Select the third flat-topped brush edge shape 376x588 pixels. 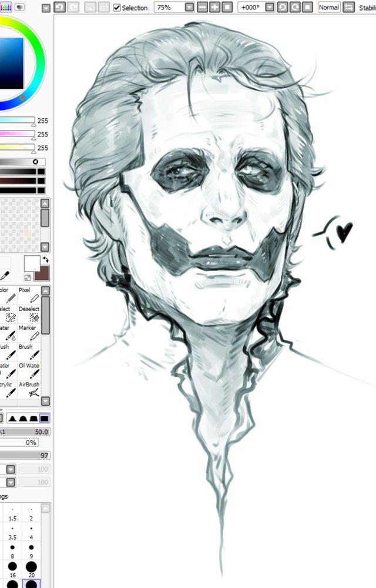(x=33, y=418)
